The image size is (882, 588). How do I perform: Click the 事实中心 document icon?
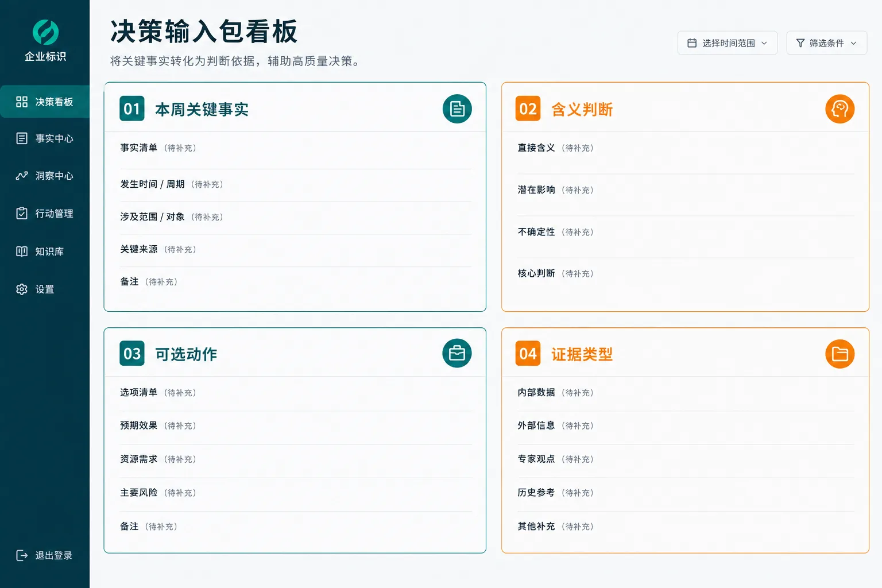(22, 138)
